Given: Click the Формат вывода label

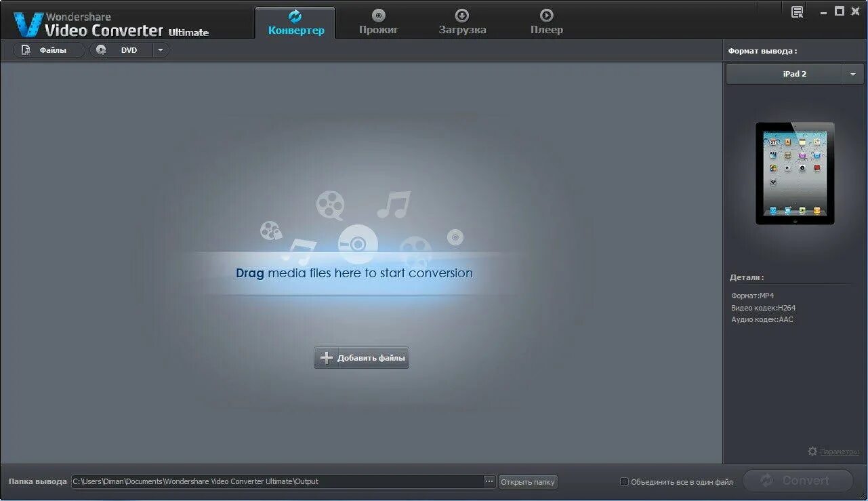Looking at the screenshot, I should tap(762, 51).
